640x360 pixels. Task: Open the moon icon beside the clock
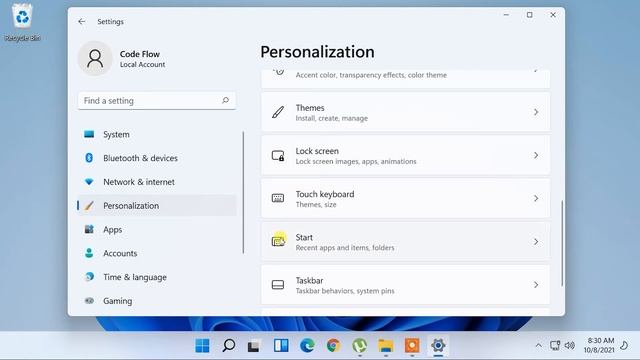pos(624,346)
